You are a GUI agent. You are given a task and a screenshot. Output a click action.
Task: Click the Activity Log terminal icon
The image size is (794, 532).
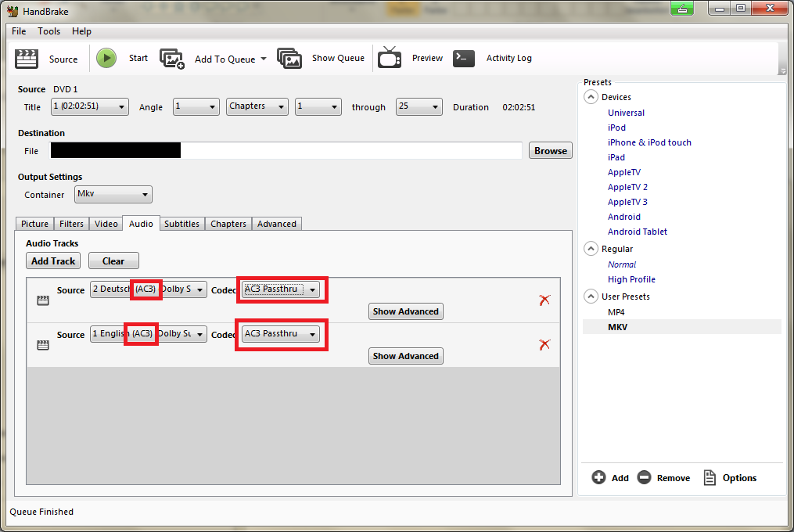coord(464,58)
